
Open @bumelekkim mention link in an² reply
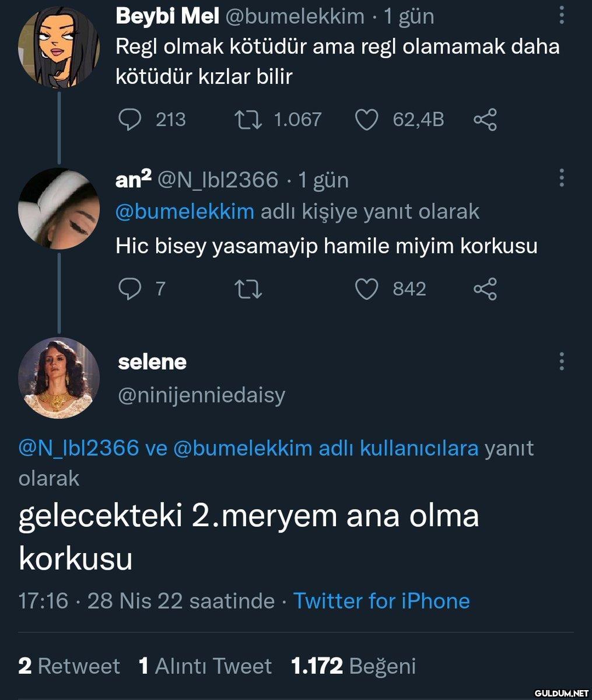click(x=185, y=211)
